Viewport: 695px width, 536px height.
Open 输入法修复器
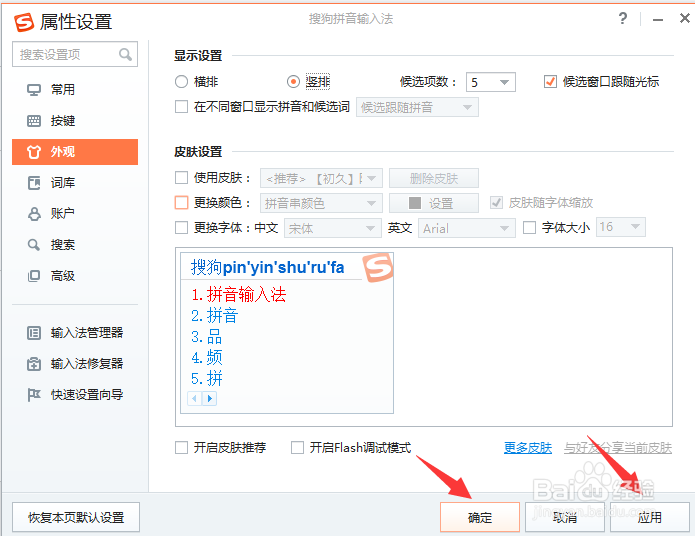pos(75,364)
